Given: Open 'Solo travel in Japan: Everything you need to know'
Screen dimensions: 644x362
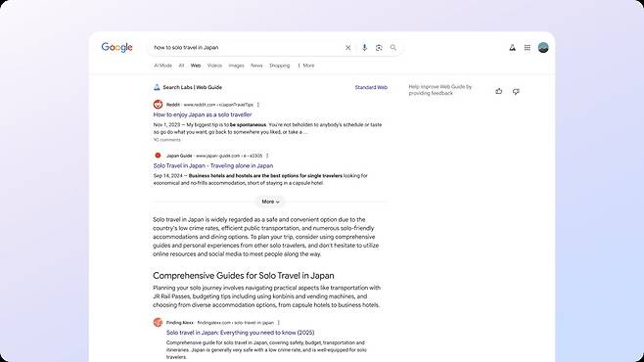Looking at the screenshot, I should click(x=240, y=333).
